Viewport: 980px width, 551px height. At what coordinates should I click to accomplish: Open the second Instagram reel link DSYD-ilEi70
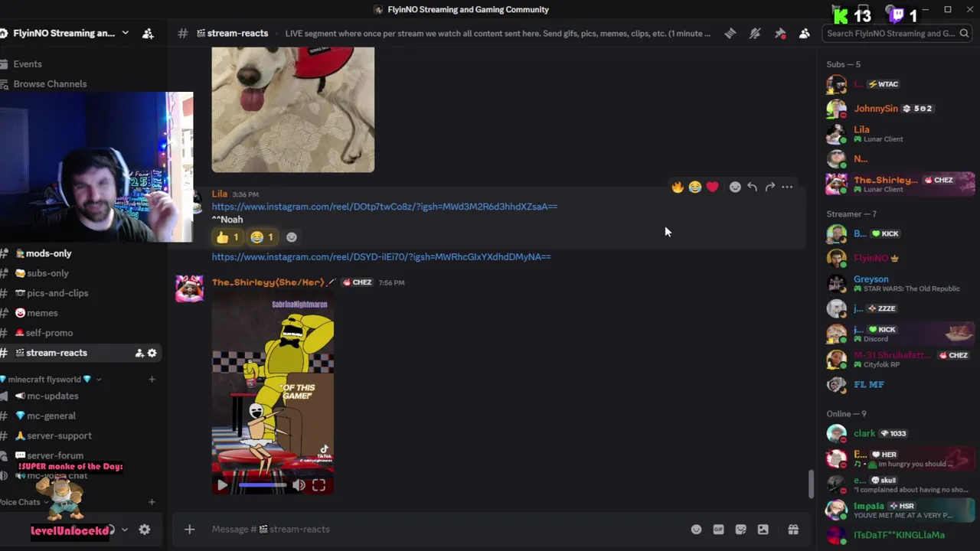pyautogui.click(x=381, y=257)
